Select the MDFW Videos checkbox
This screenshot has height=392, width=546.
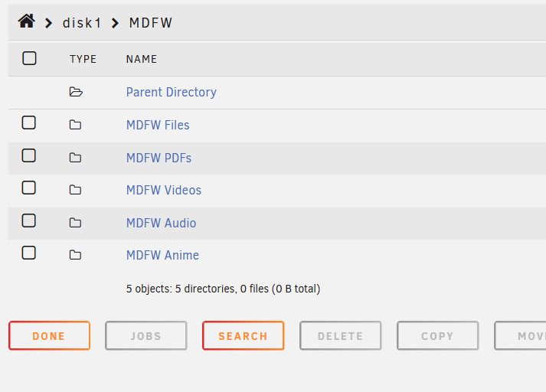(29, 188)
